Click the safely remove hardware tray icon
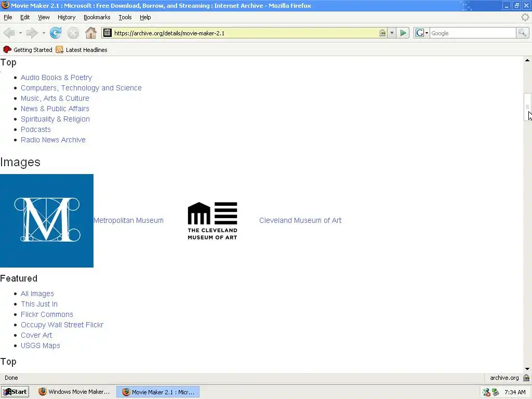 495,392
